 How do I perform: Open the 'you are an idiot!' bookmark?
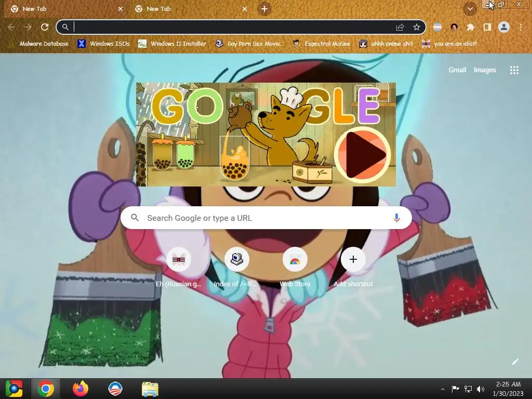449,44
